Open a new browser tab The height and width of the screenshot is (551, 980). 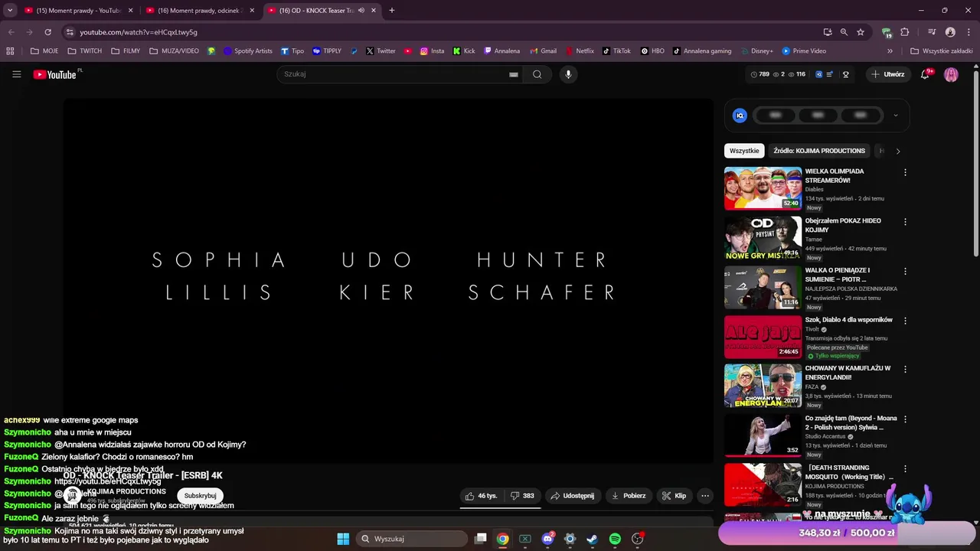[391, 11]
